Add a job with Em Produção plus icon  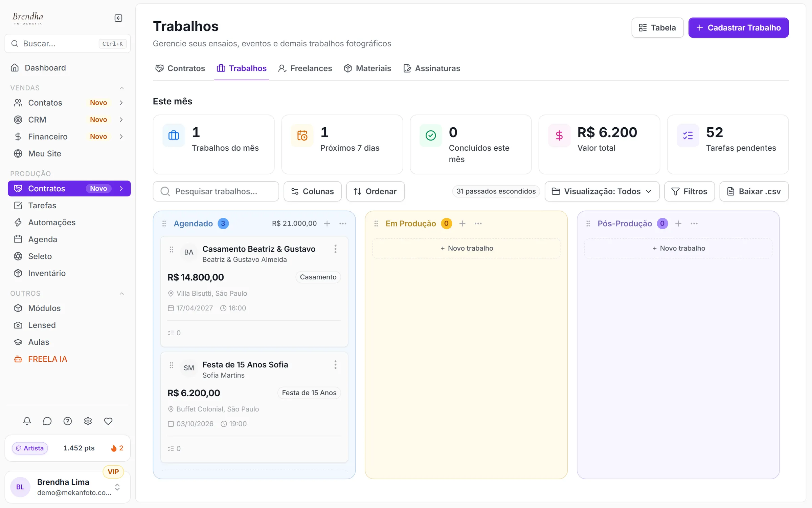[x=462, y=224]
